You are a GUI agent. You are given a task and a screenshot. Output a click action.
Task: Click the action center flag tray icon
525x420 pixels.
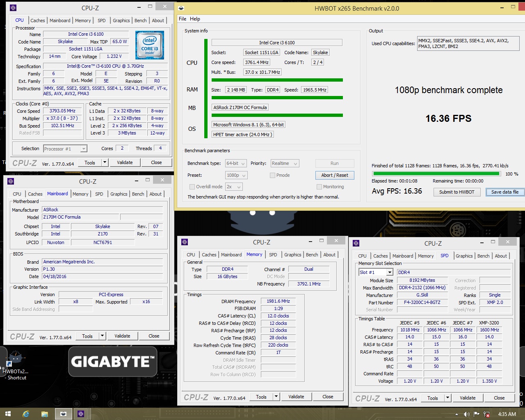coord(477,414)
